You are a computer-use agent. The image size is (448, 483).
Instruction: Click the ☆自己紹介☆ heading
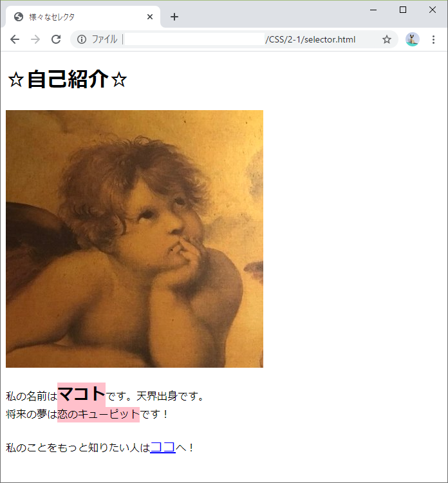tap(68, 79)
